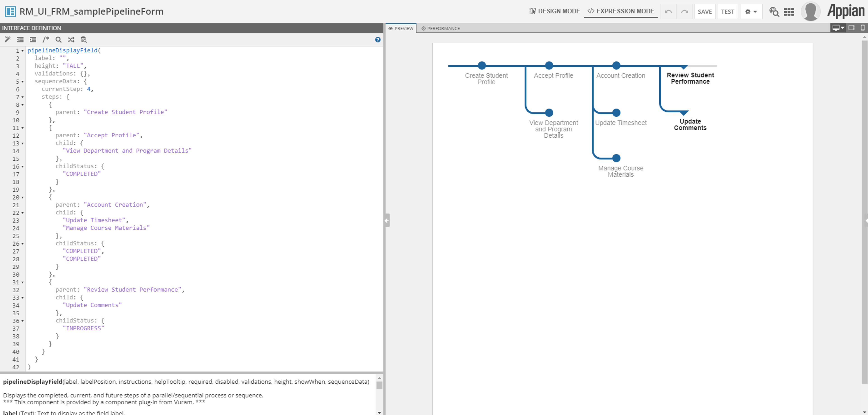
Task: Click the Manage Course Materials pipeline node
Action: pos(616,158)
